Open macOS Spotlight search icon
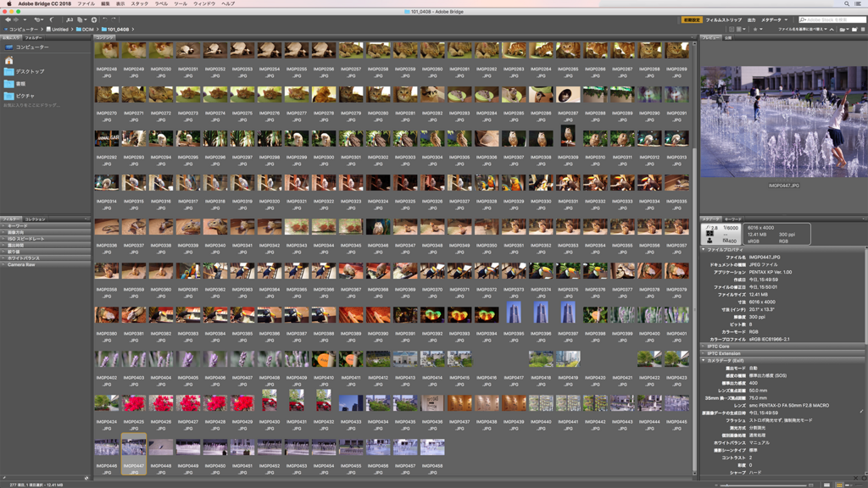Image resolution: width=868 pixels, height=488 pixels. [x=847, y=4]
